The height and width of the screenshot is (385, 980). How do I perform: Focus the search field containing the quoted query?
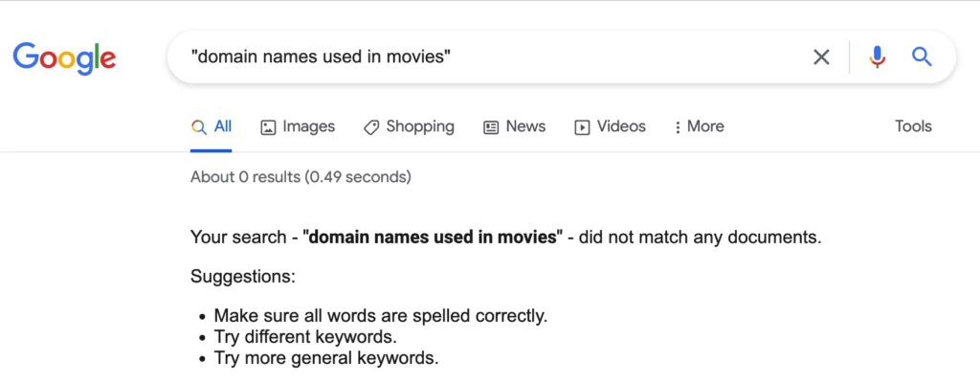coord(479,57)
